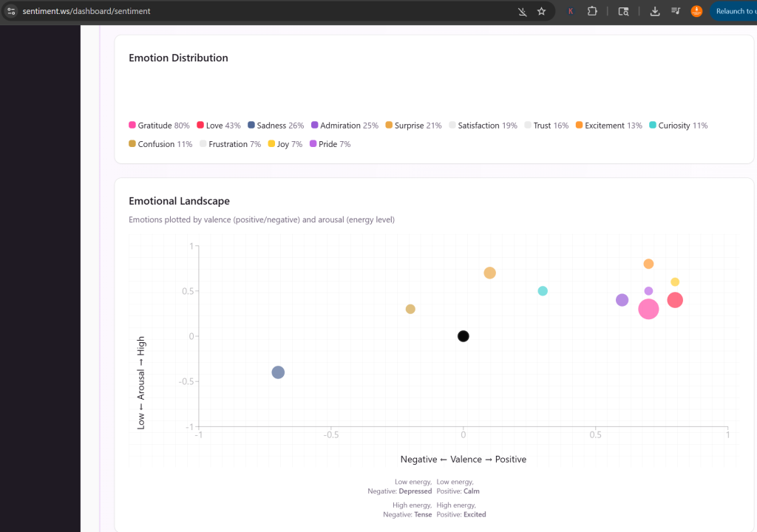Click the blue Sadness bubble in chart

[278, 372]
